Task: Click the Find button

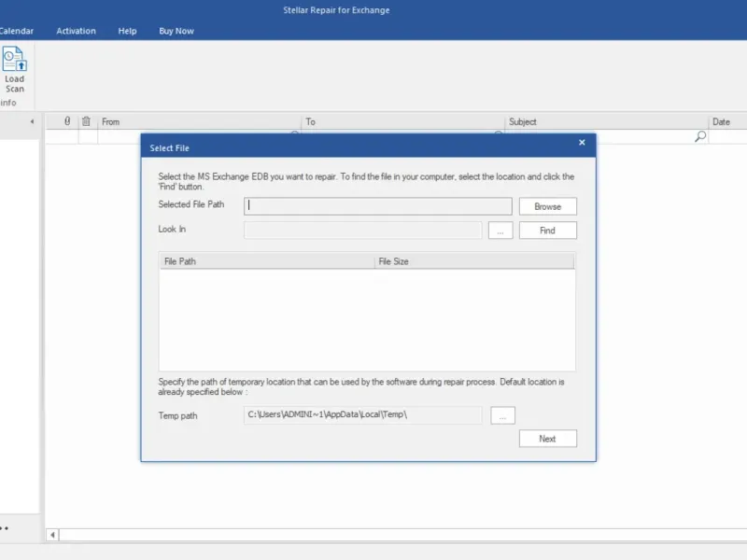Action: [x=548, y=231]
